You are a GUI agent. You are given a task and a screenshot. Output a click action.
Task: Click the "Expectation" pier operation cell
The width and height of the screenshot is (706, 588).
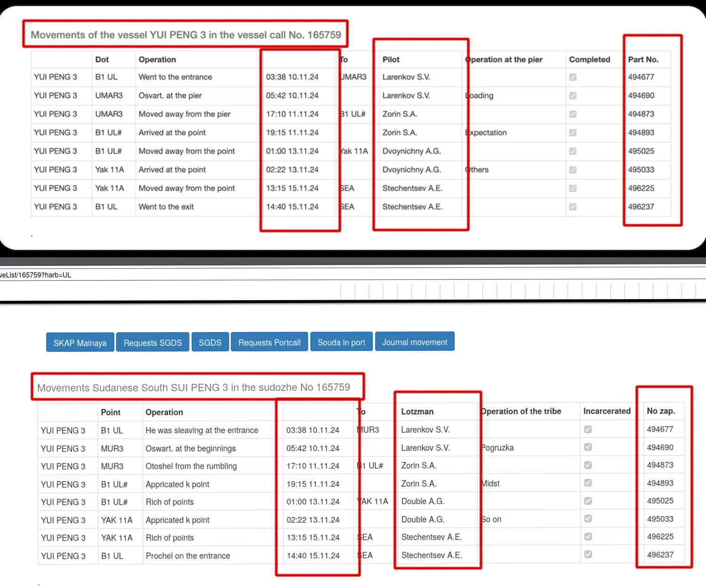point(486,133)
